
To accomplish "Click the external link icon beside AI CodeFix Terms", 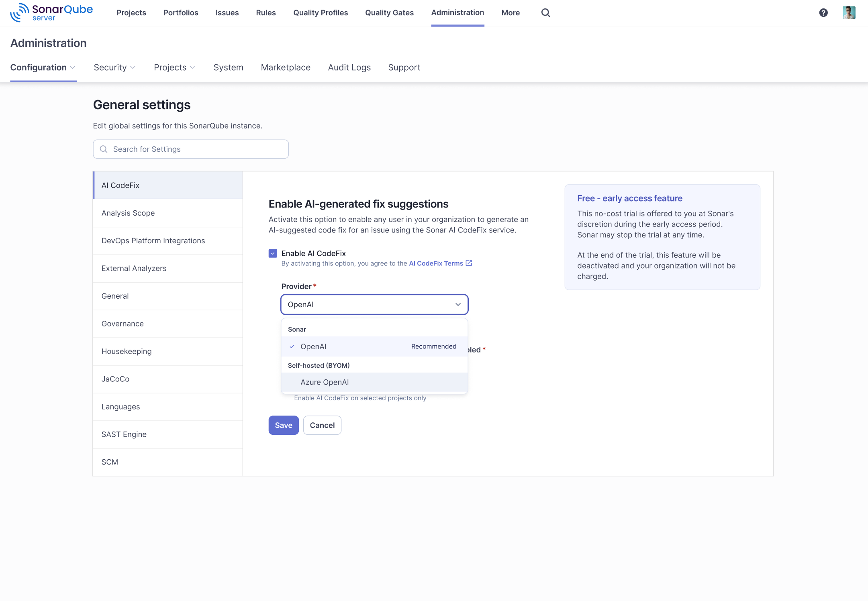I will point(469,263).
